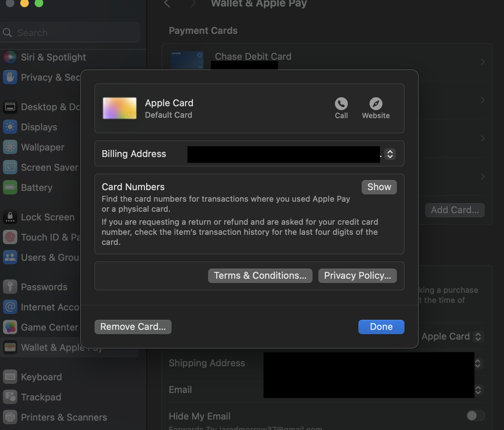504x430 pixels.
Task: Select Lock Screen in the sidebar
Action: [x=10, y=217]
